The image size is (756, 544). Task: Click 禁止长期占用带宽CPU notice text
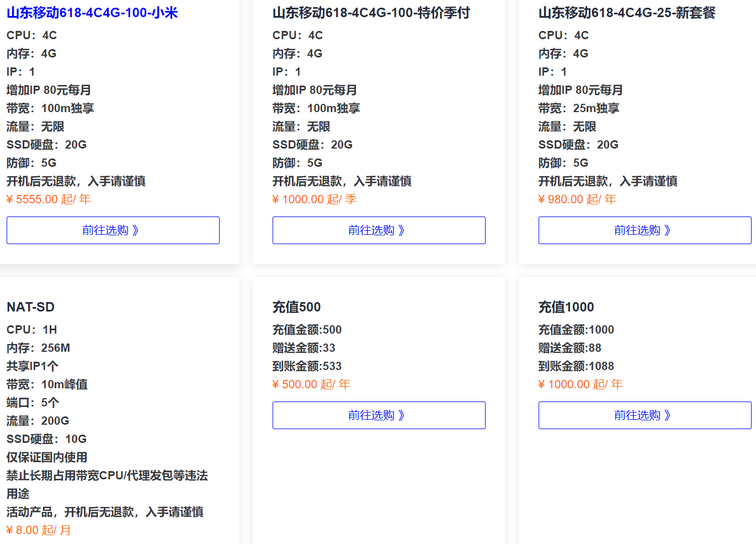point(107,484)
